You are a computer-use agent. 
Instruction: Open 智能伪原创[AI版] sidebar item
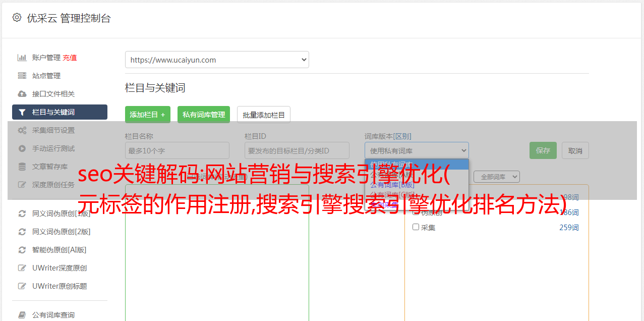click(x=60, y=250)
